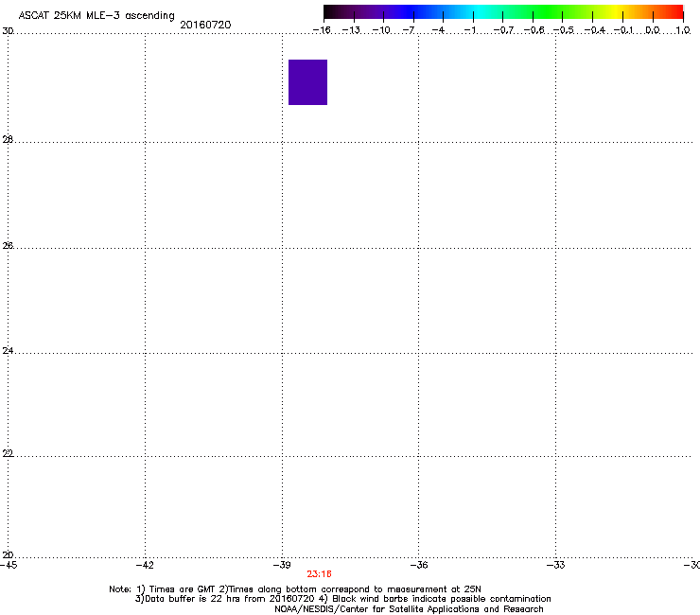
Task: Click the longitude label -39
Action: (x=282, y=566)
